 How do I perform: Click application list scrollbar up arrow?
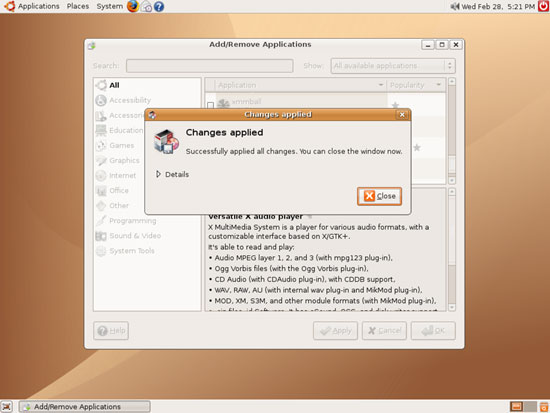pos(452,81)
